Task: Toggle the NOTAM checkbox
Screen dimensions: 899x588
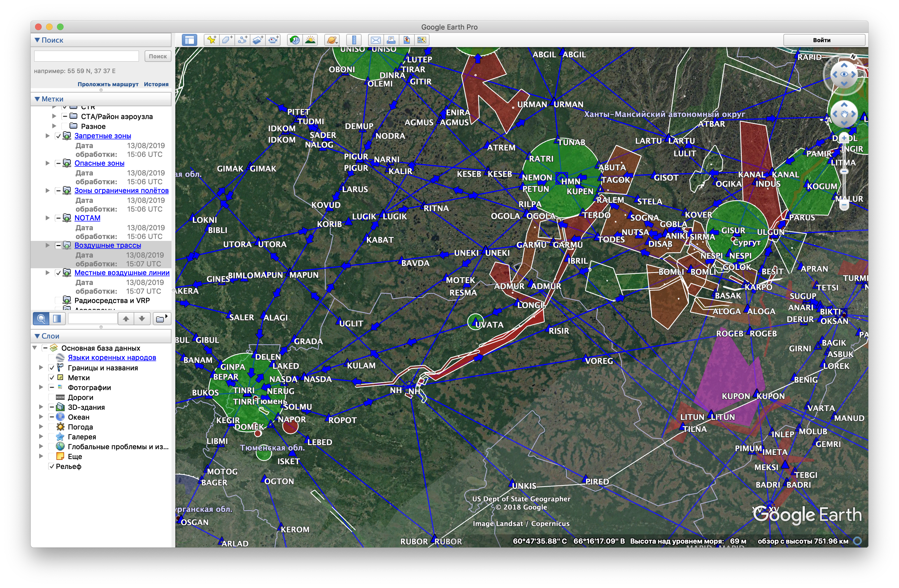Action: (58, 218)
